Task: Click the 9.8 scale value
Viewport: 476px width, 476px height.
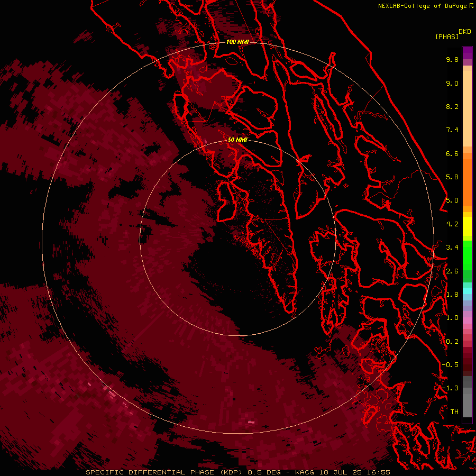Action: pos(452,59)
